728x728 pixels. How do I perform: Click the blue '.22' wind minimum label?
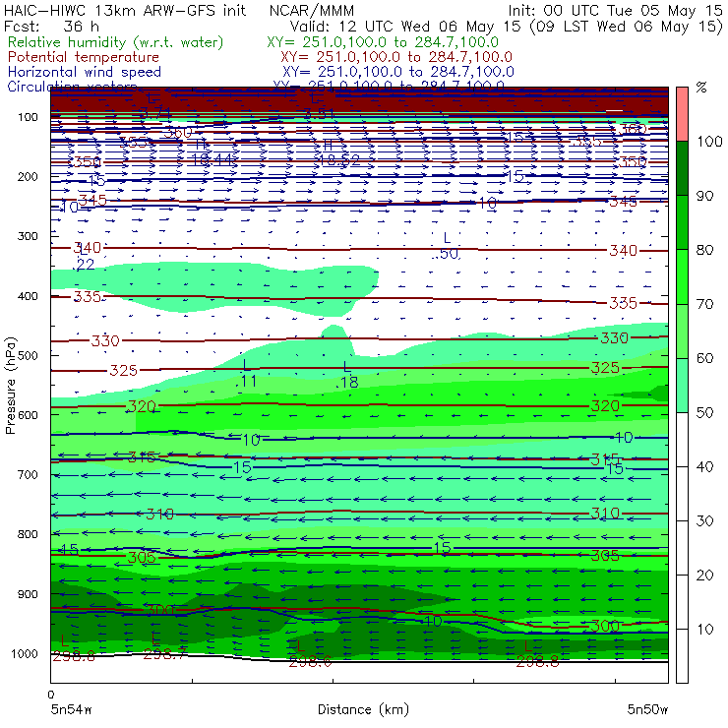pos(85,265)
